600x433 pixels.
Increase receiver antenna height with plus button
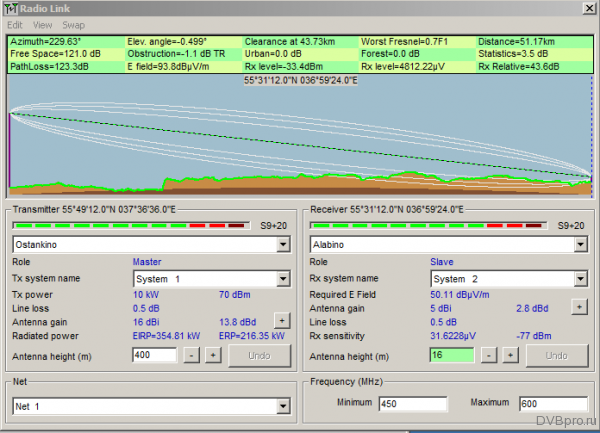click(510, 355)
